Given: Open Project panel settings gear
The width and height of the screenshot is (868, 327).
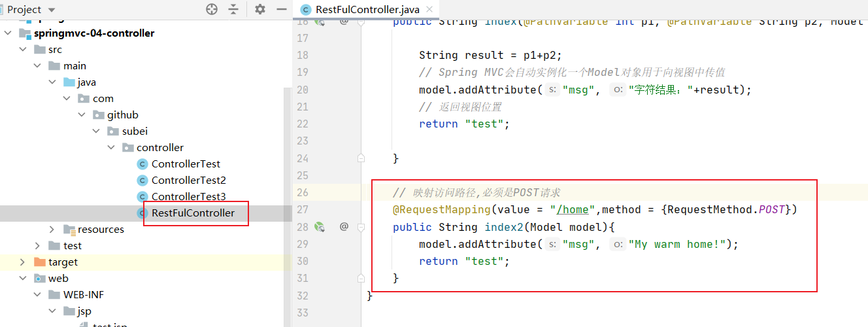Looking at the screenshot, I should point(260,9).
